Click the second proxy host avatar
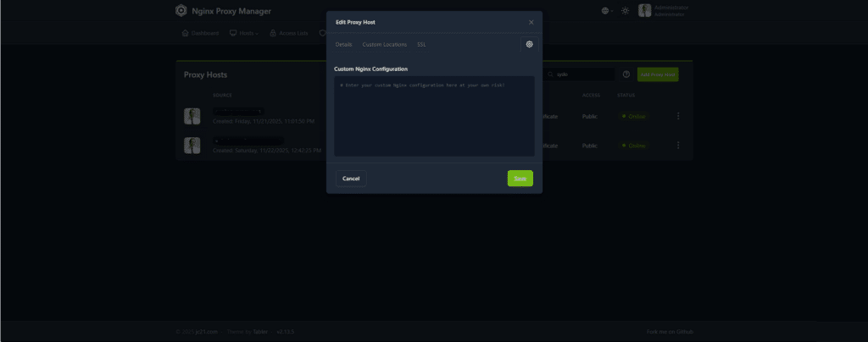Viewport: 868px width, 342px height. click(x=192, y=146)
